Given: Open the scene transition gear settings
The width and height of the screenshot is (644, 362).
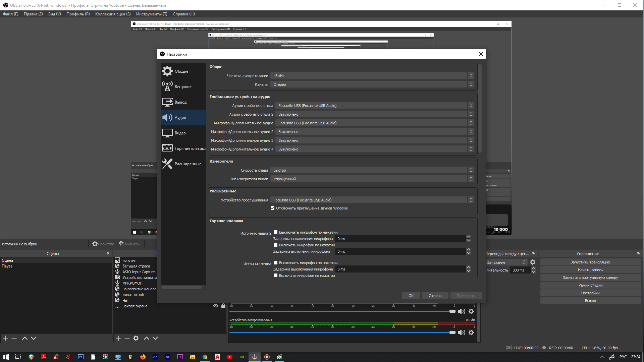Looking at the screenshot, I should (x=533, y=262).
